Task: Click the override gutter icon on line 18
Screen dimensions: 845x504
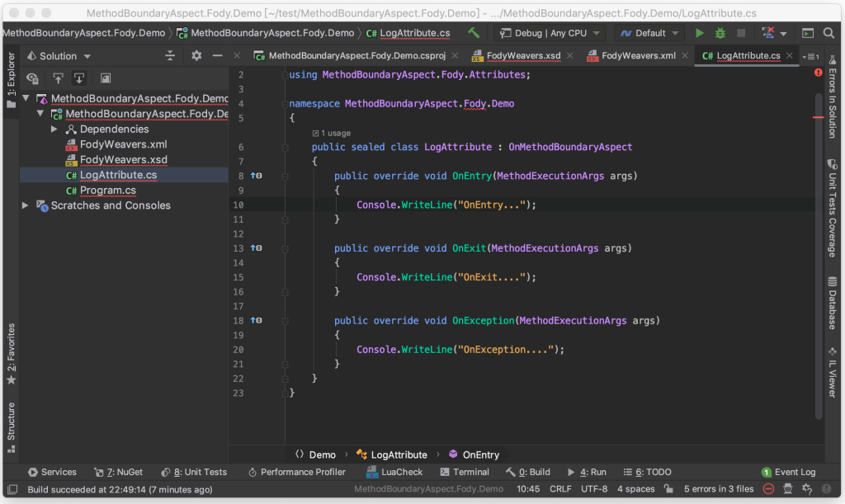Action: tap(256, 320)
